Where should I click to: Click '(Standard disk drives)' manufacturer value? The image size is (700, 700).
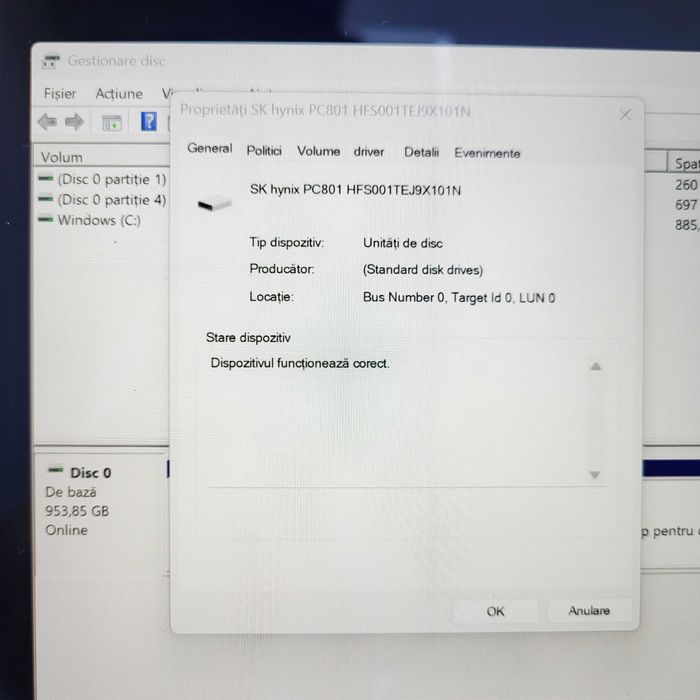click(423, 270)
